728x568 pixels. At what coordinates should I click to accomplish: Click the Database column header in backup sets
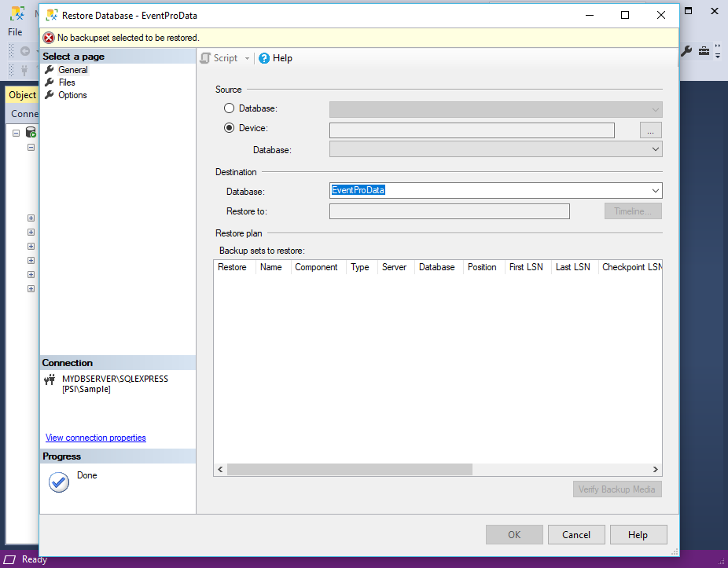tap(439, 267)
